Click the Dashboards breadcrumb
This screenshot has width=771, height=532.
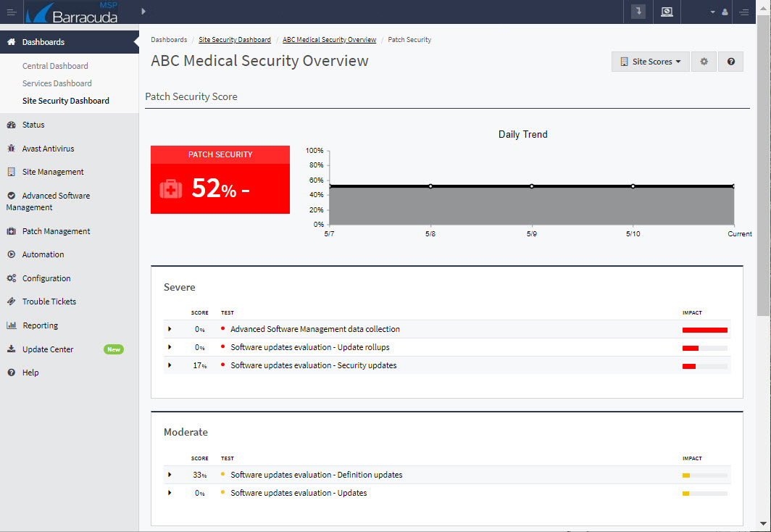coord(169,40)
